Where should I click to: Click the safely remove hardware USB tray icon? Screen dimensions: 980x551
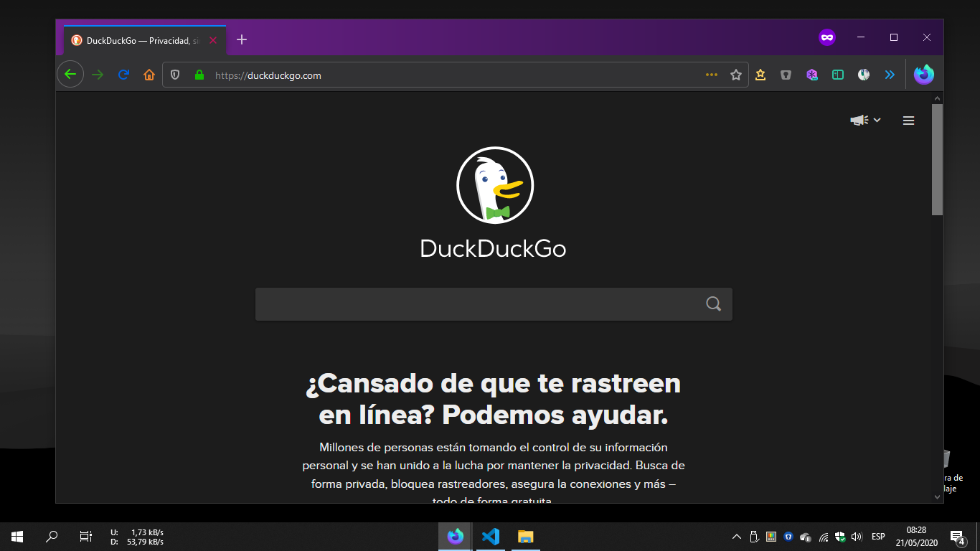pyautogui.click(x=754, y=537)
